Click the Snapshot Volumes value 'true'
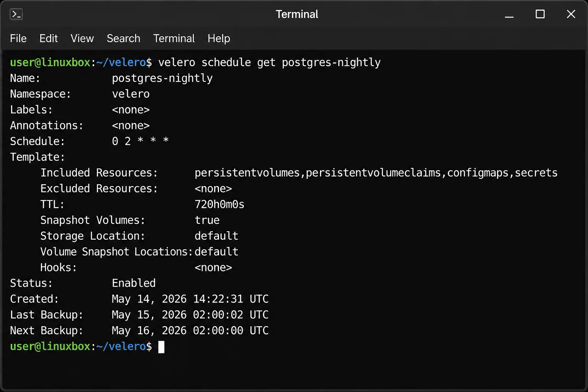 (x=207, y=220)
